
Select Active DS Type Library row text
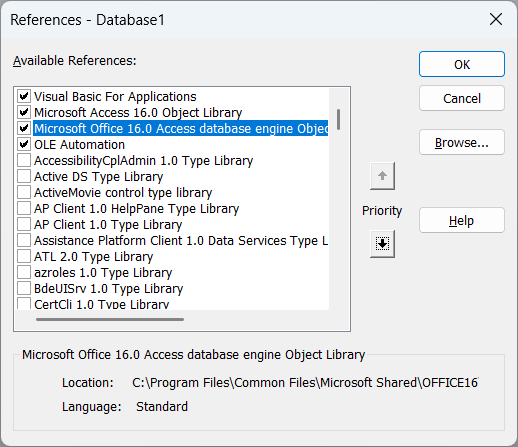coord(99,177)
